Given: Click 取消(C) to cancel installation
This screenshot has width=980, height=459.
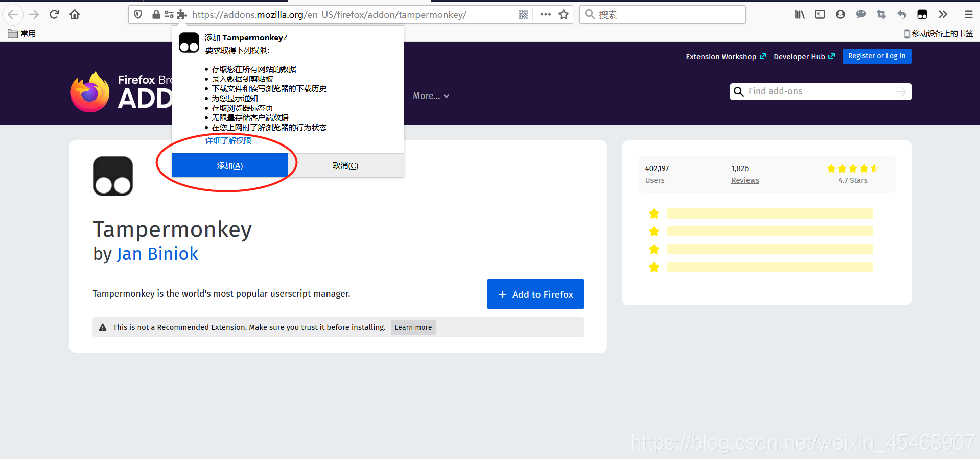Looking at the screenshot, I should pos(345,165).
